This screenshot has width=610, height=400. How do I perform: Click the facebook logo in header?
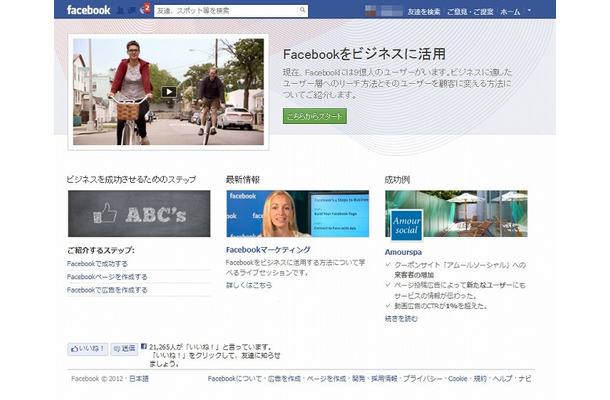[x=88, y=10]
